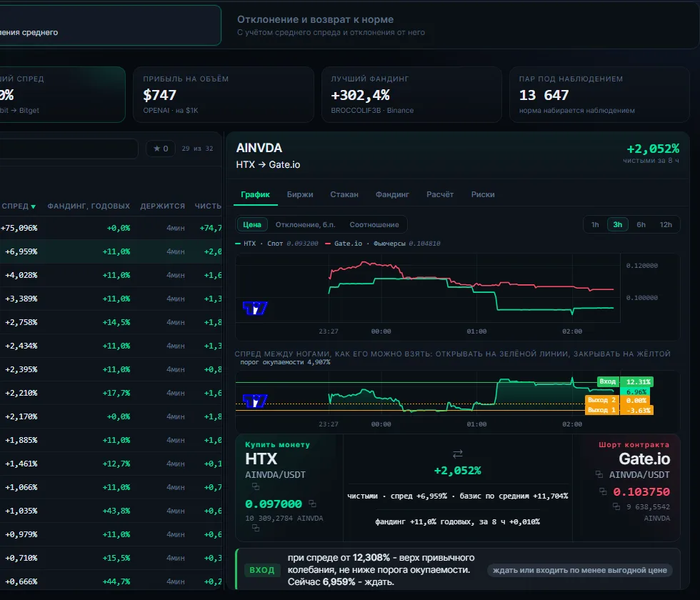Select the row with spread +4,028%
This screenshot has width=700, height=600.
click(111, 275)
